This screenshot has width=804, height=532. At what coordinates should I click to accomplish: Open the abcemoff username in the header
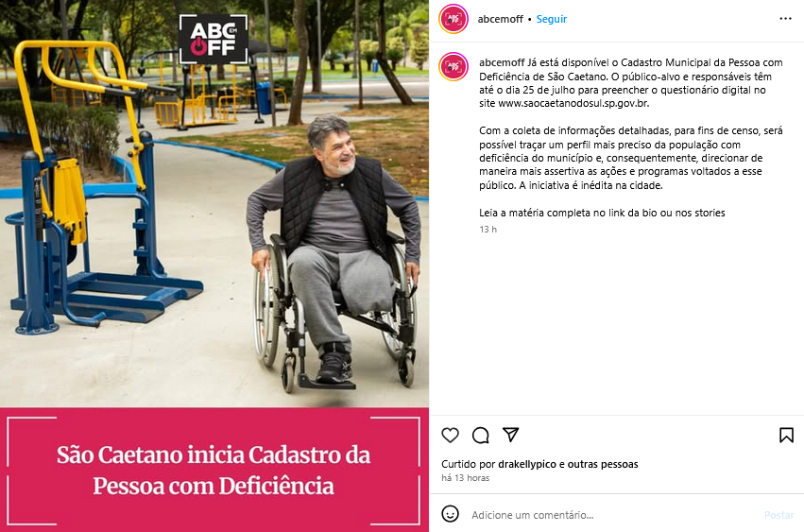500,19
